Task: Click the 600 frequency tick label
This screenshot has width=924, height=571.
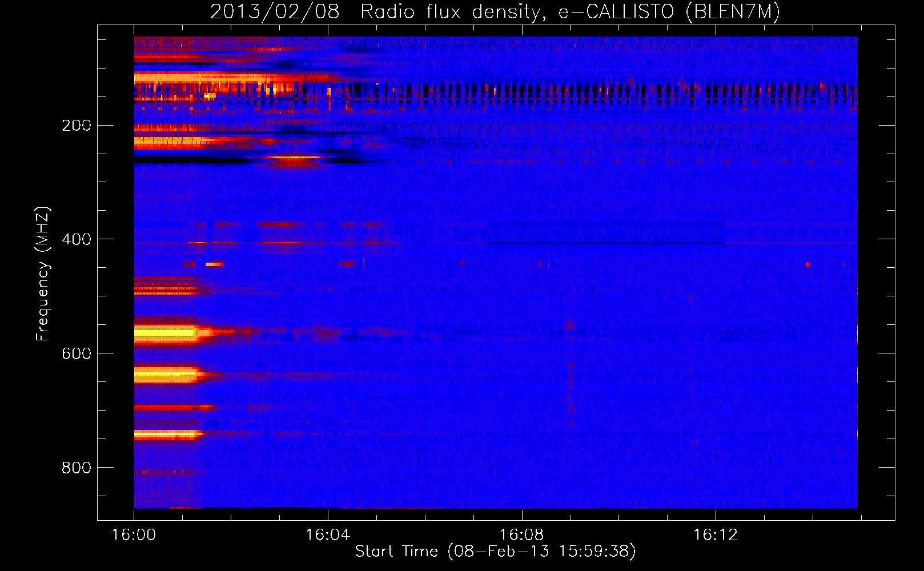Action: (77, 353)
